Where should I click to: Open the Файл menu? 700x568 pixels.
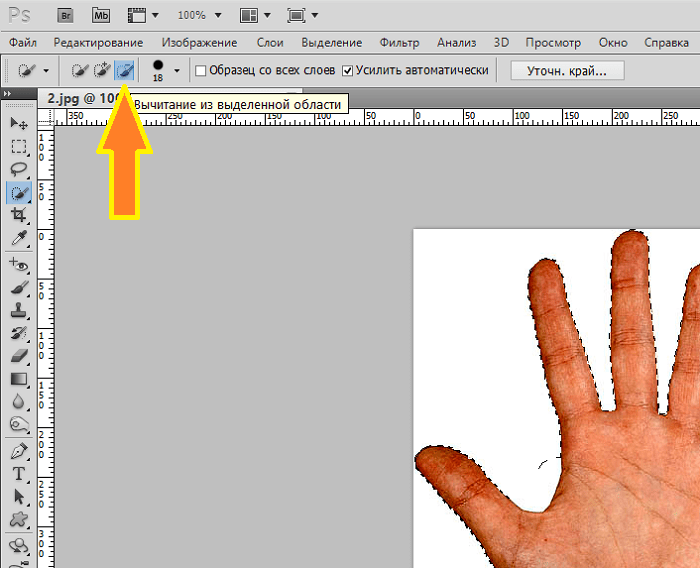pyautogui.click(x=23, y=43)
